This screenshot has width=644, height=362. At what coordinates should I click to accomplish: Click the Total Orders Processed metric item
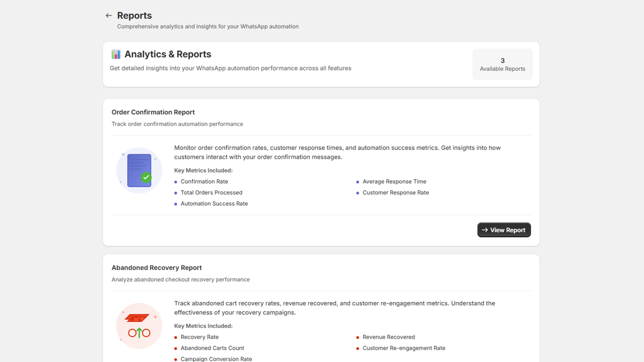[x=211, y=192]
